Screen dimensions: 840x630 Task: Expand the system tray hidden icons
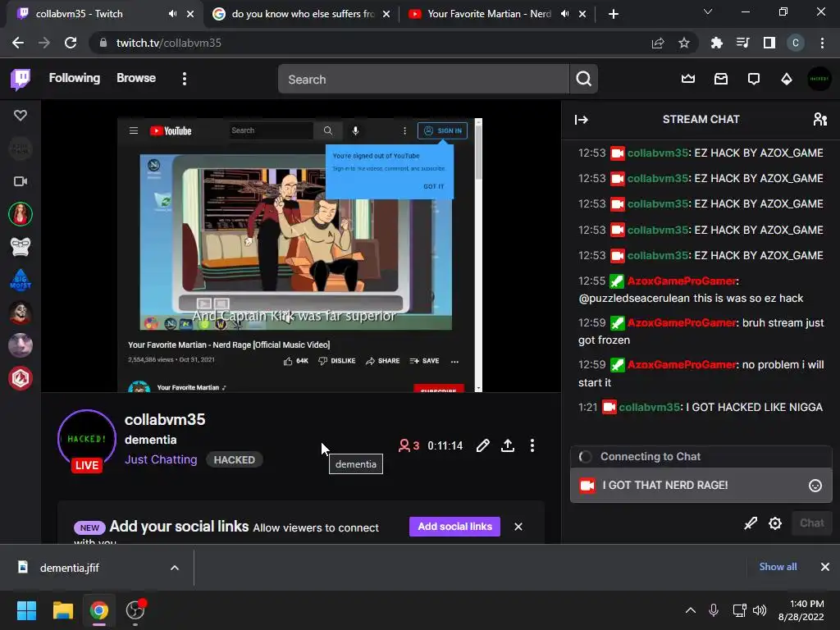click(x=691, y=610)
